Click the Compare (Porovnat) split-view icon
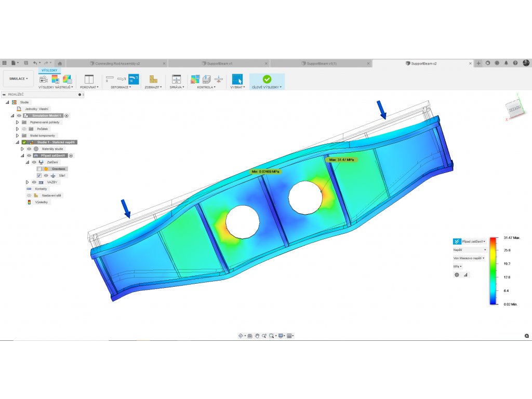This screenshot has width=532, height=399. click(x=89, y=79)
